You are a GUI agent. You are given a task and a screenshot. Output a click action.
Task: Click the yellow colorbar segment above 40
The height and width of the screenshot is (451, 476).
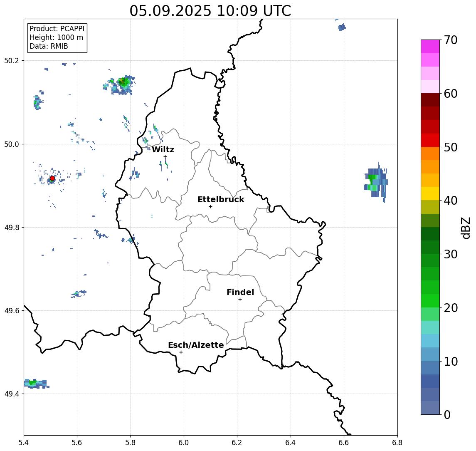[x=430, y=193]
